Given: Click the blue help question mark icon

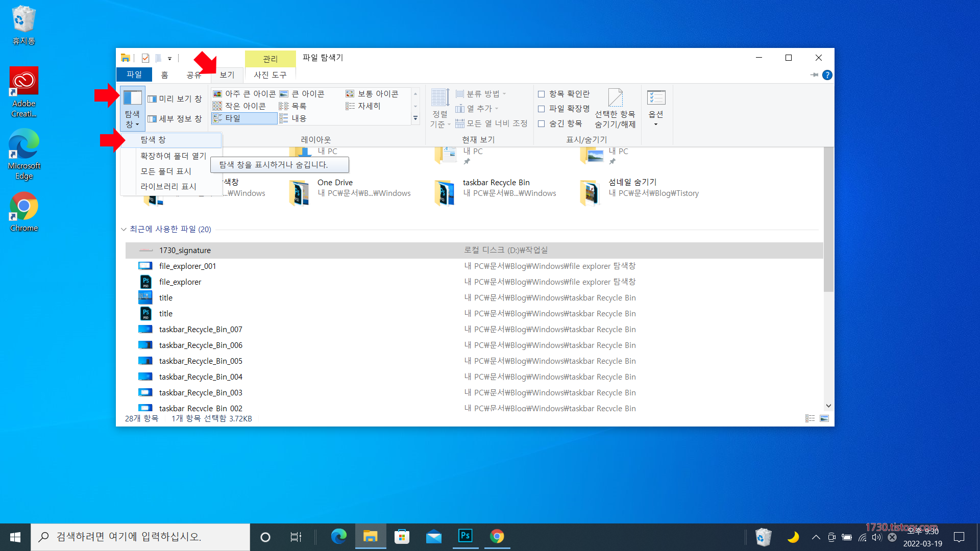Looking at the screenshot, I should point(827,75).
